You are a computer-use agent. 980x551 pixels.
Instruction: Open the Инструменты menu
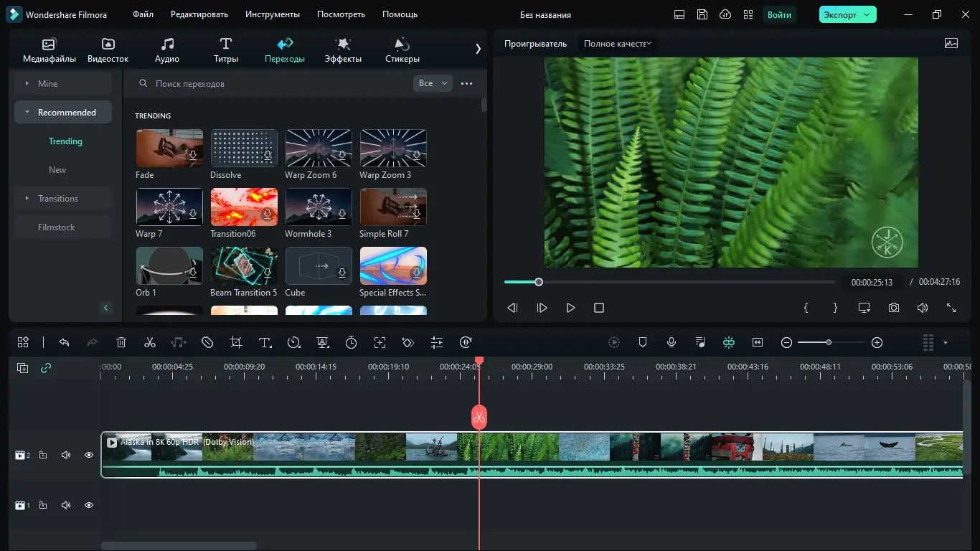(x=272, y=14)
